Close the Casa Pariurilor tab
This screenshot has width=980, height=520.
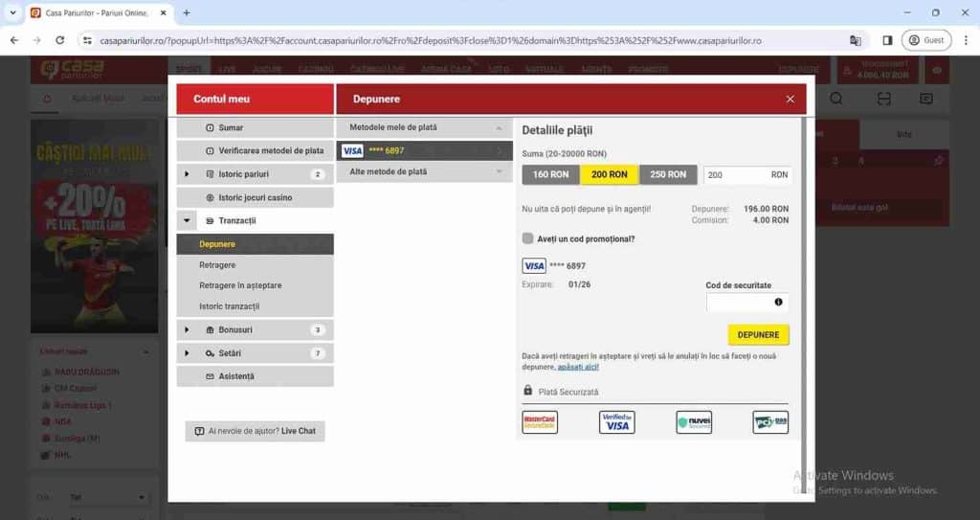[x=164, y=12]
